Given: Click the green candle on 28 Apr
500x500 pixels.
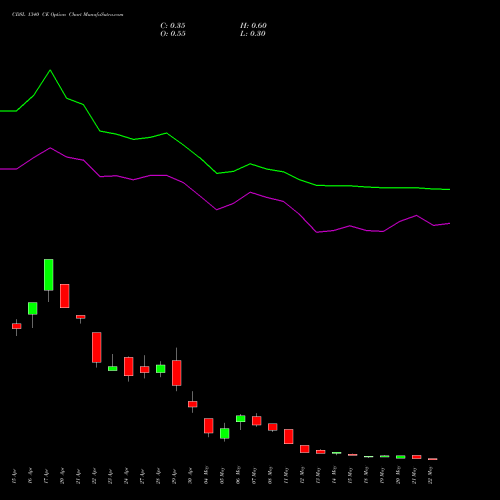Looking at the screenshot, I should (161, 369).
